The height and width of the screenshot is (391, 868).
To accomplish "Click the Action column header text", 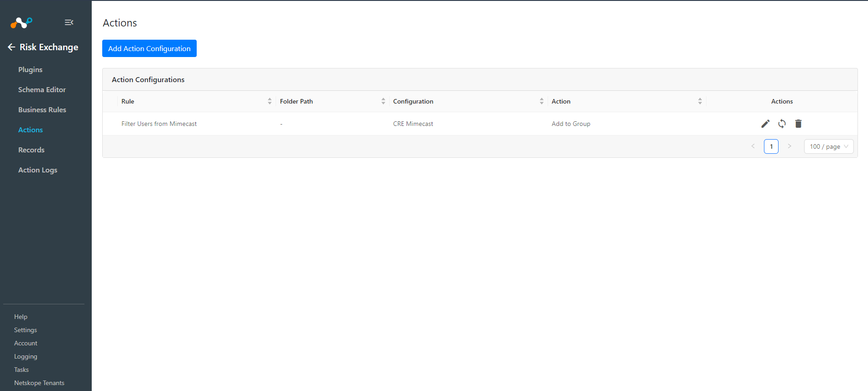I will pyautogui.click(x=561, y=101).
